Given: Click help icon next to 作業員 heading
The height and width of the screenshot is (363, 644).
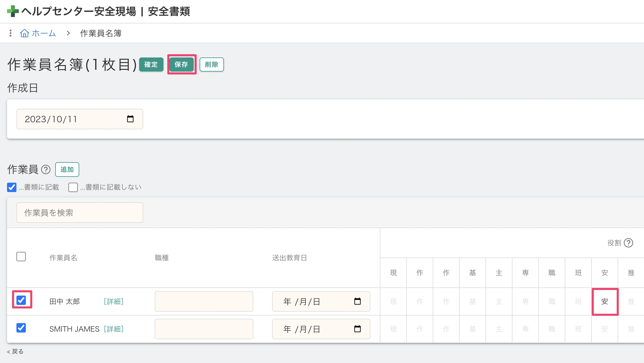Looking at the screenshot, I should click(46, 169).
